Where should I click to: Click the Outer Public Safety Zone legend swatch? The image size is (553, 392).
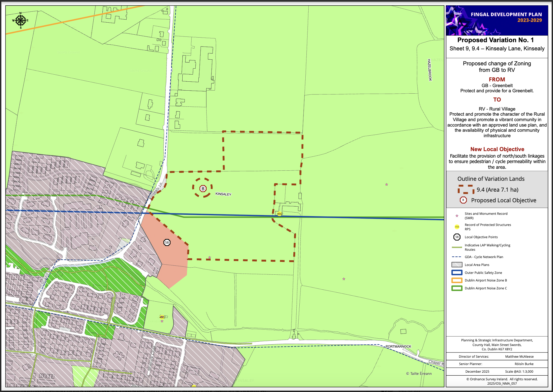coord(457,272)
